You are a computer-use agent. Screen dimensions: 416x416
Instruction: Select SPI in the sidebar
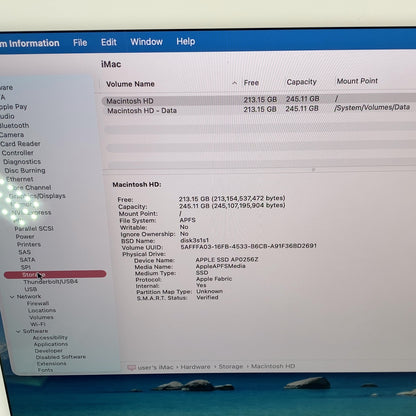[26, 267]
